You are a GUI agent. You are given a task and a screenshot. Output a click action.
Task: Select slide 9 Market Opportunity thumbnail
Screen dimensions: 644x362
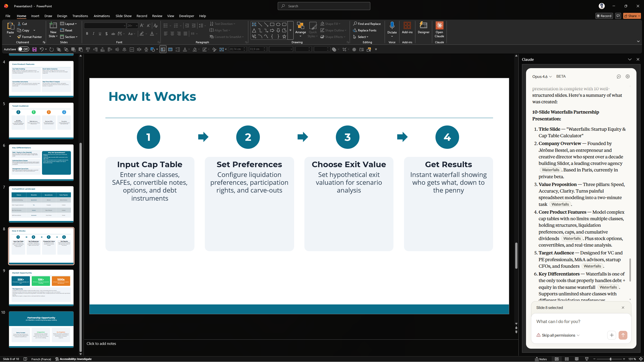tap(41, 288)
